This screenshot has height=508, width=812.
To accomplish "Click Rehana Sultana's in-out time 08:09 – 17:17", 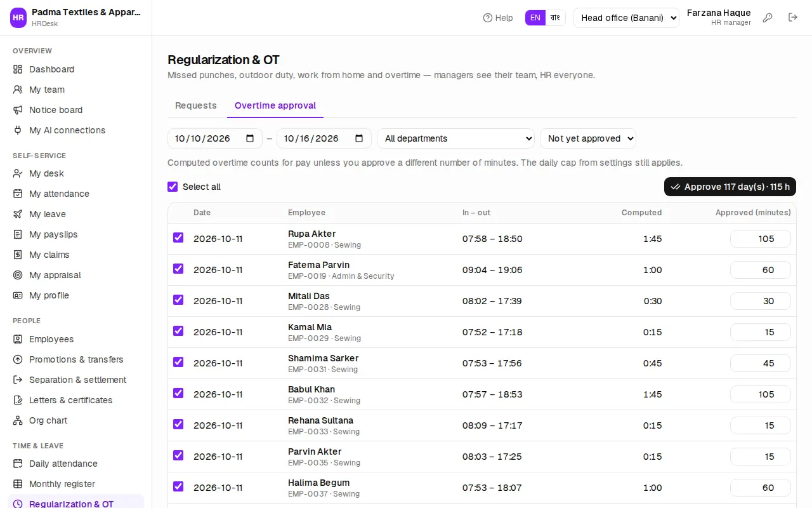I will [x=492, y=425].
